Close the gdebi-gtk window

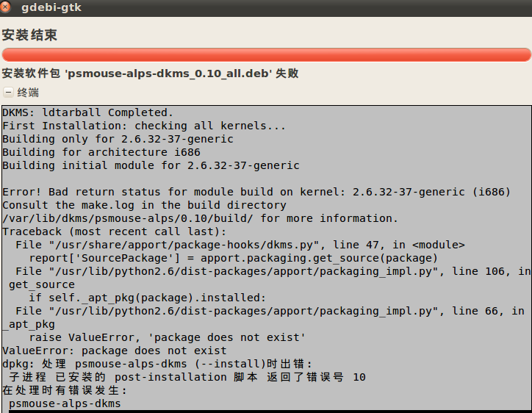click(4, 7)
